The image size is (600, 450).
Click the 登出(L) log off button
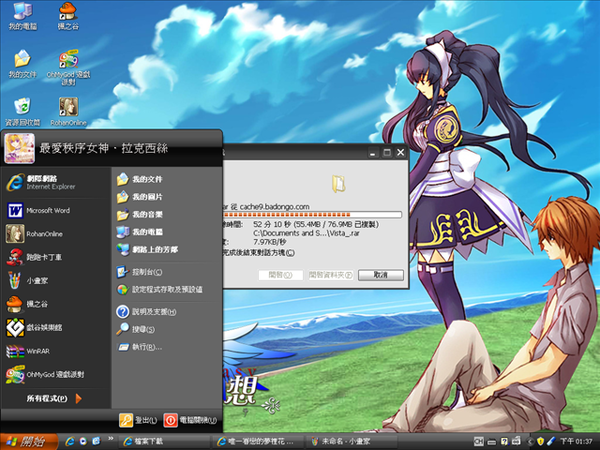(x=138, y=420)
